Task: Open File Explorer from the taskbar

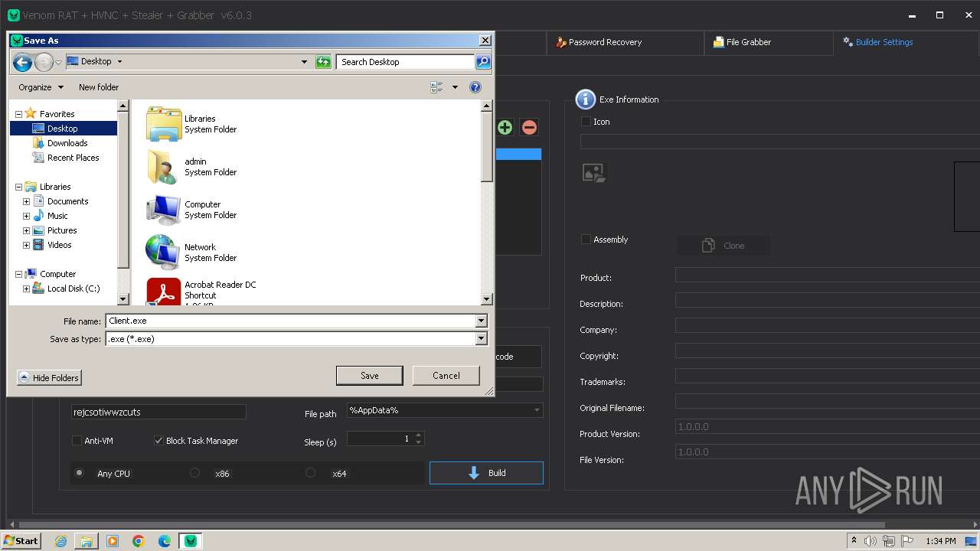Action: click(87, 541)
